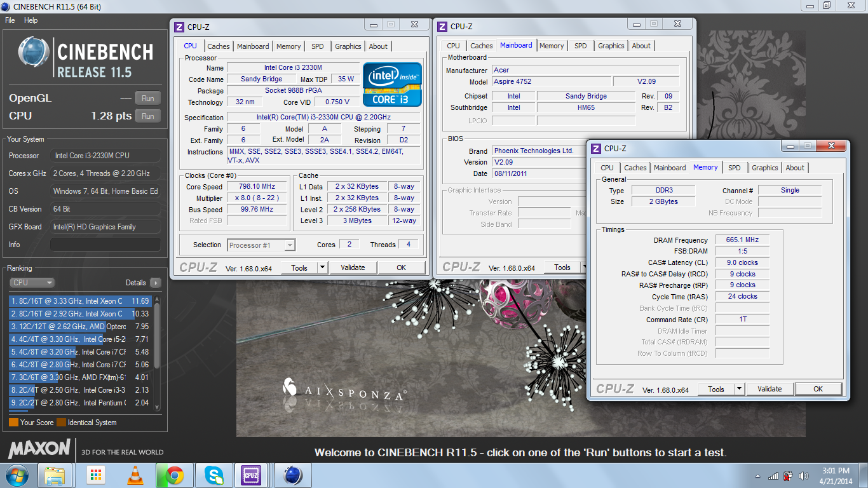Select ranking row 3C/6T AMD FX
The height and width of the screenshot is (488, 868).
[79, 377]
